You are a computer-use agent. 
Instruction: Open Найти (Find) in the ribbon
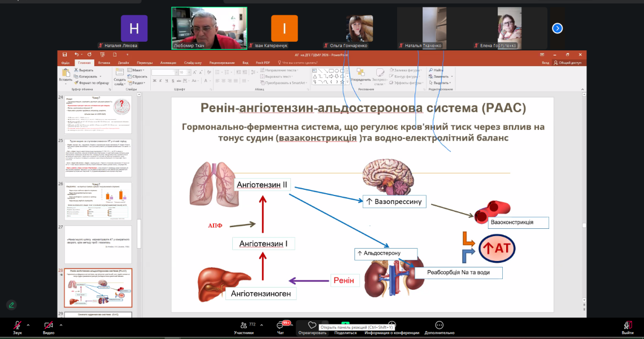point(435,71)
